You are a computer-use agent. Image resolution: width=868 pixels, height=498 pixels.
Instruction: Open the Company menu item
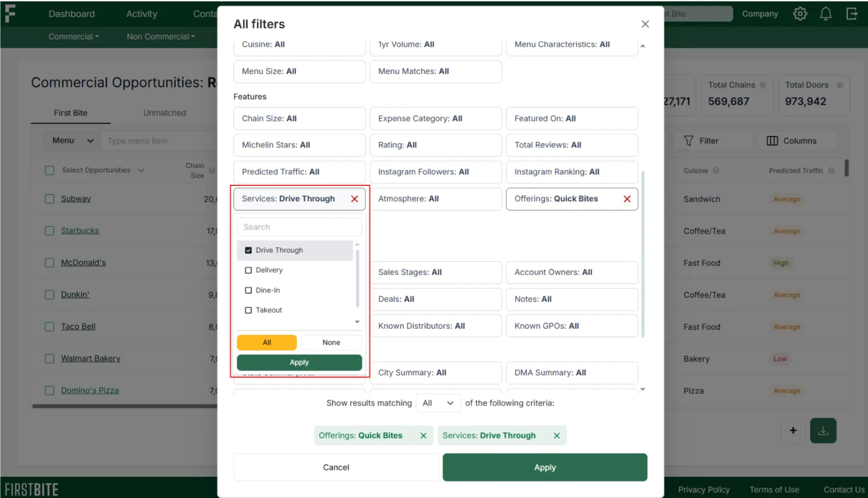coord(760,14)
